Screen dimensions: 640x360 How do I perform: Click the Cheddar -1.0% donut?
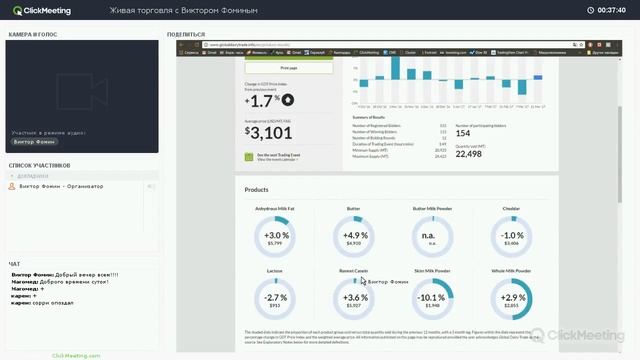[511, 237]
